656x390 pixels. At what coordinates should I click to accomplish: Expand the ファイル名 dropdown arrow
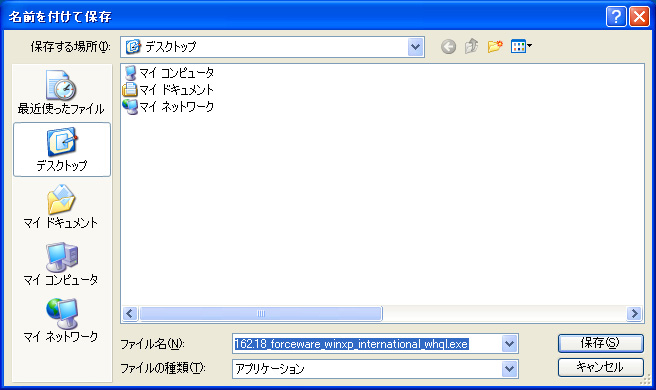tap(509, 344)
